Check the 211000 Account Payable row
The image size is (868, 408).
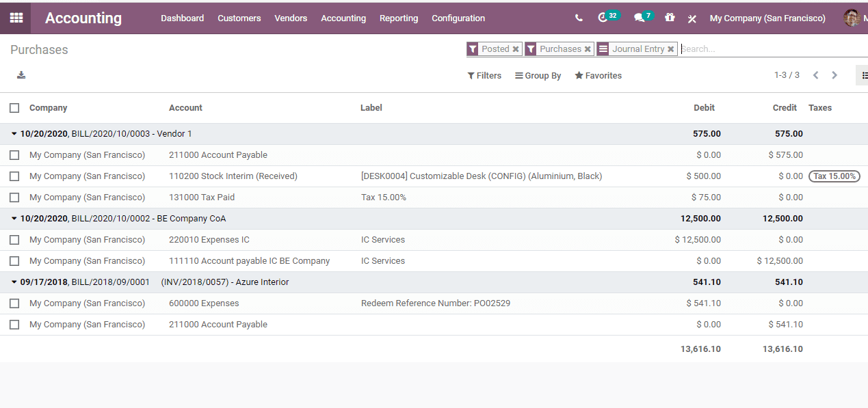coord(14,154)
